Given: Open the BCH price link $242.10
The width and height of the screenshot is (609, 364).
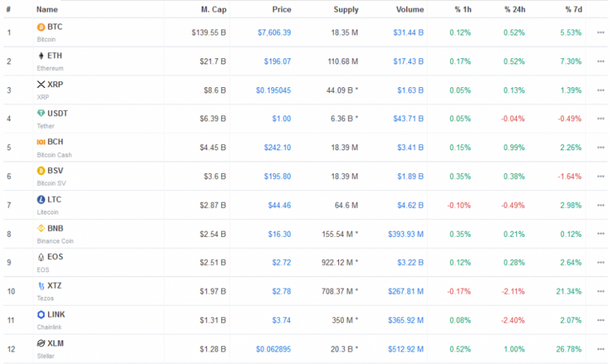Looking at the screenshot, I should click(277, 147).
